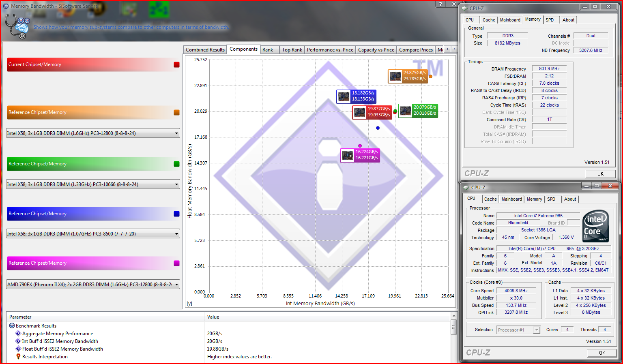Click the Sandra stethoscope logo icon
Image resolution: width=623 pixels, height=364 pixels.
tap(17, 26)
